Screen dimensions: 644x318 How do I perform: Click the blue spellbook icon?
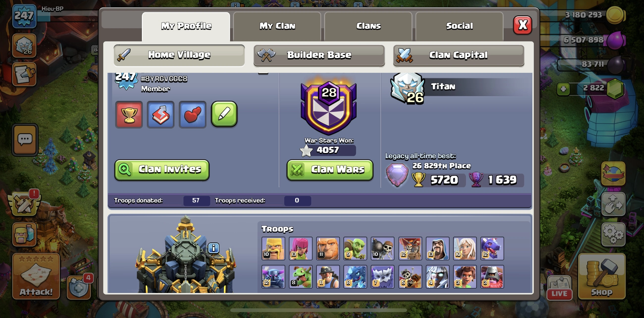(160, 115)
